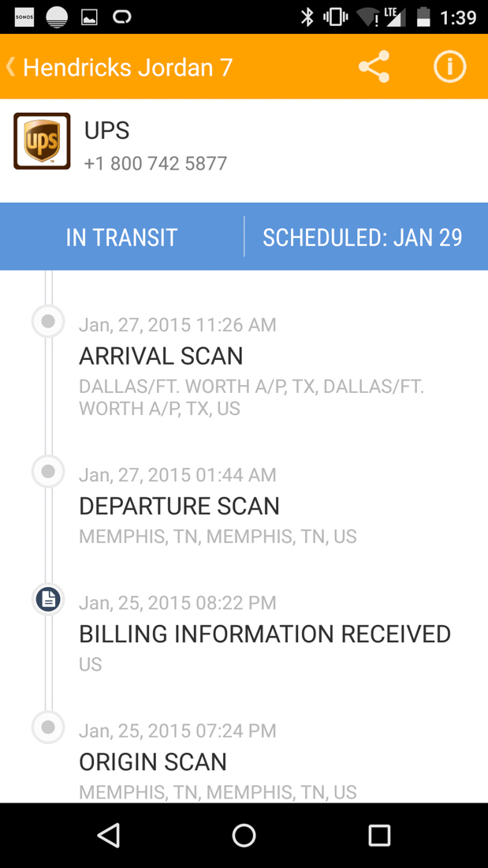Tap the share icon in header

(x=374, y=67)
